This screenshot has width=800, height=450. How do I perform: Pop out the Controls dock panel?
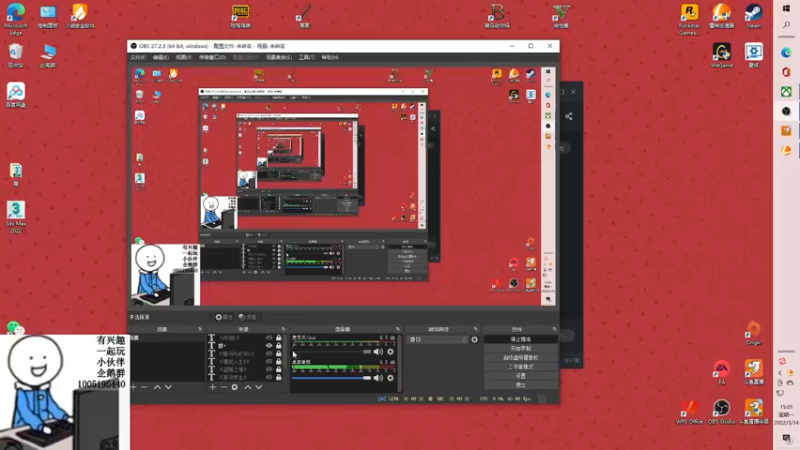(x=554, y=329)
